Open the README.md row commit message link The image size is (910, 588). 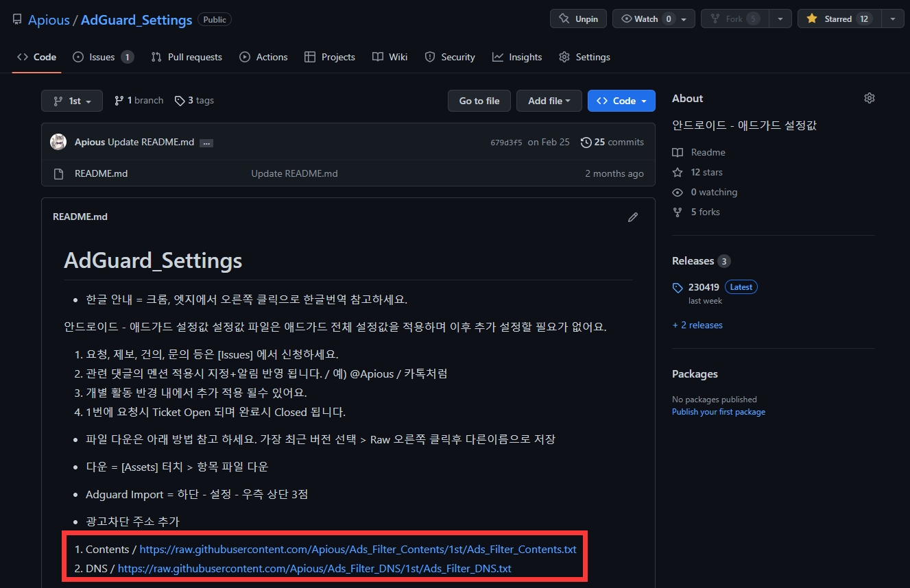click(294, 173)
